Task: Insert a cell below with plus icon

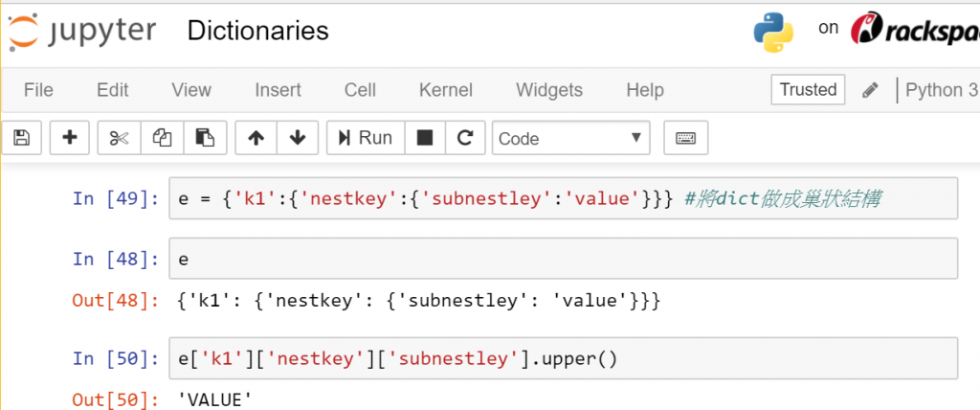Action: (69, 138)
